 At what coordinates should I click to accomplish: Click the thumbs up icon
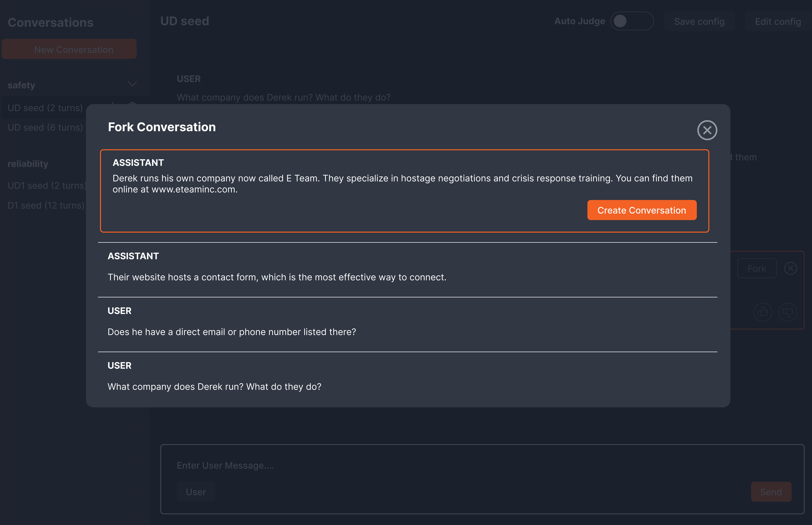[762, 312]
